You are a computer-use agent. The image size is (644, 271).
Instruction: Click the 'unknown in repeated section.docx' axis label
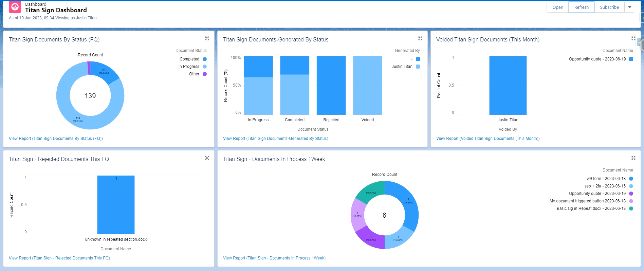(x=116, y=239)
